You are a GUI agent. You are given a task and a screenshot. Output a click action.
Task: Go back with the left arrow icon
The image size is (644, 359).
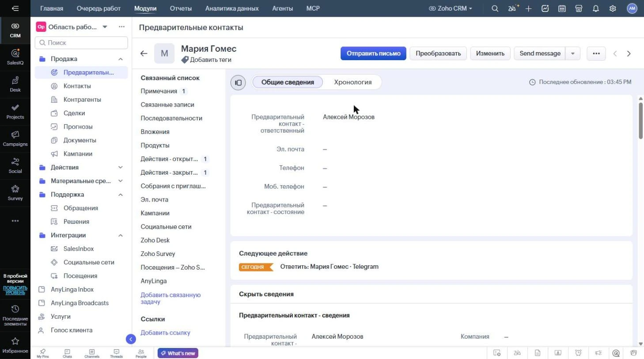coord(144,53)
